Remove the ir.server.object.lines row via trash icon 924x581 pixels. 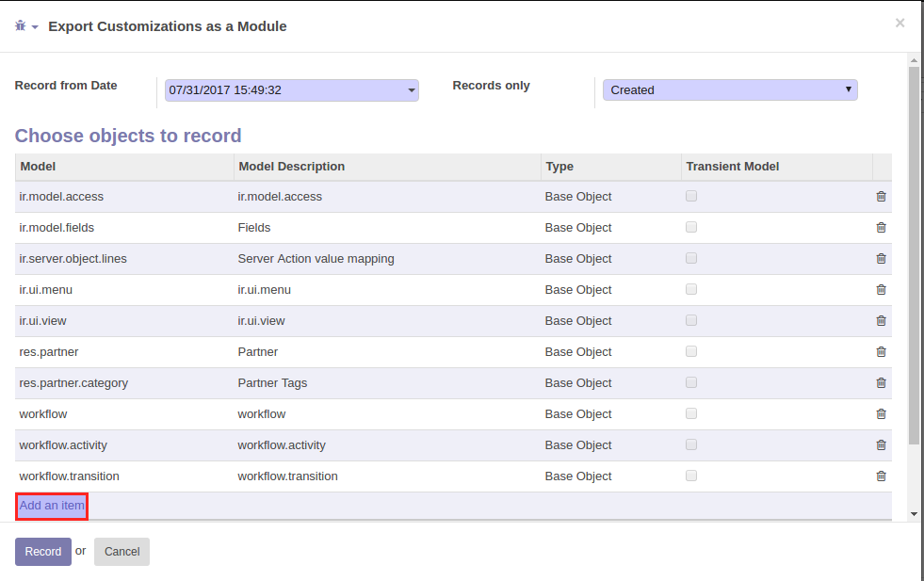tap(881, 259)
